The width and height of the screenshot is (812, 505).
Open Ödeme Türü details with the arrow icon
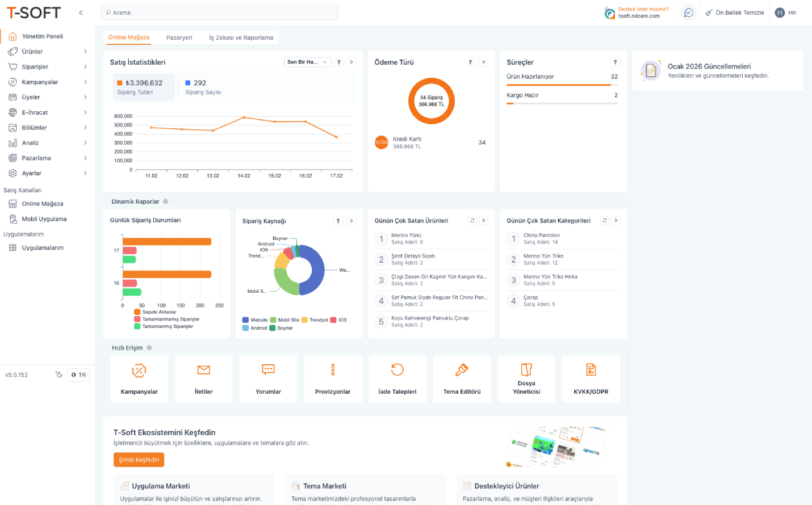click(x=483, y=62)
